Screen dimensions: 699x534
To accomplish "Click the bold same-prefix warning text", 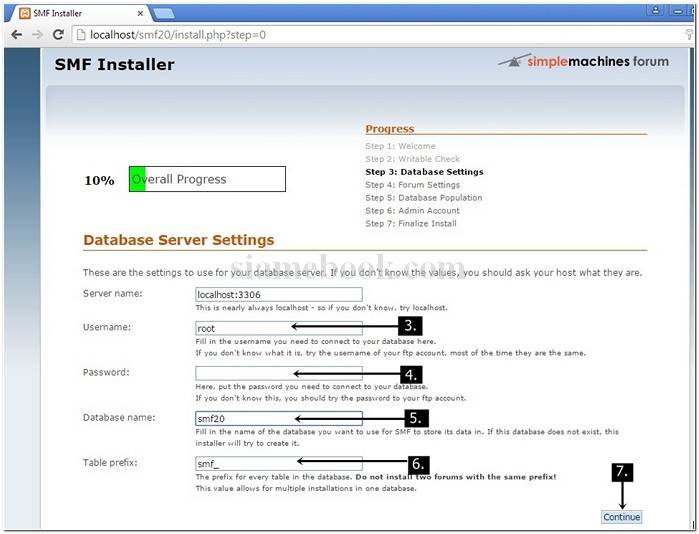I will [456, 477].
